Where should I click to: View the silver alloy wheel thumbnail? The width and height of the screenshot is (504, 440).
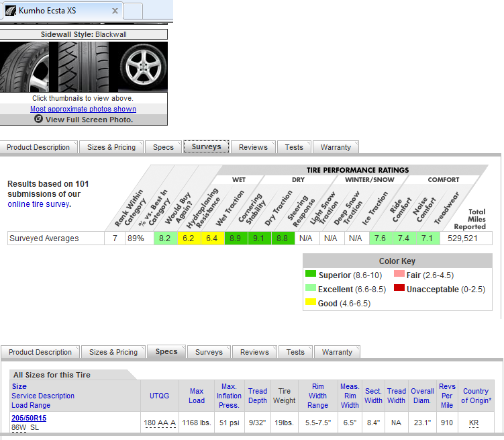click(142, 67)
